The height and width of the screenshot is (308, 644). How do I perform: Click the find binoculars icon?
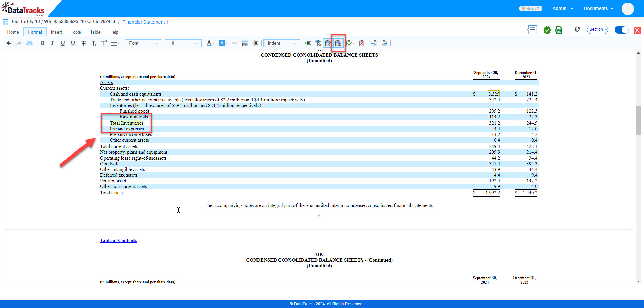point(30,43)
